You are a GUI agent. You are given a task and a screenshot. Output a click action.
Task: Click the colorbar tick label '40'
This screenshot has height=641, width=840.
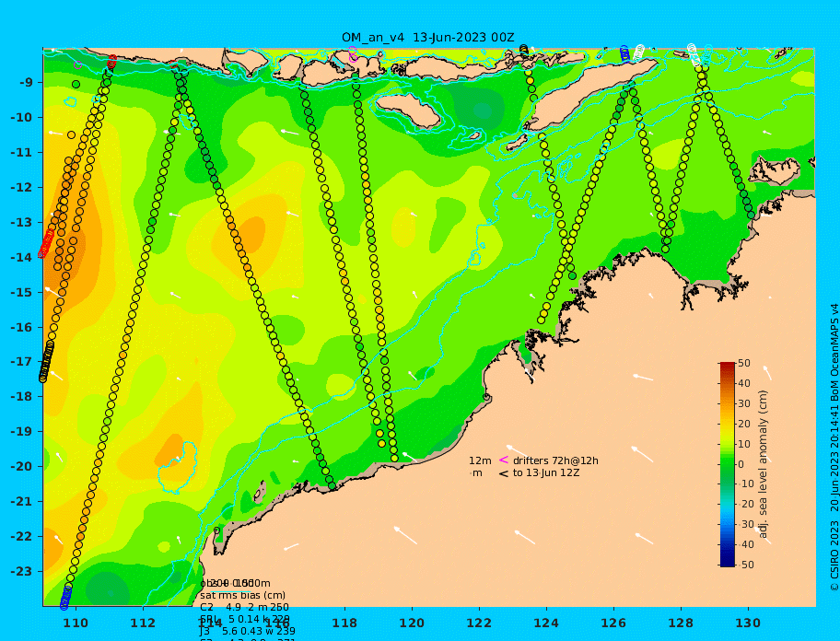(744, 383)
